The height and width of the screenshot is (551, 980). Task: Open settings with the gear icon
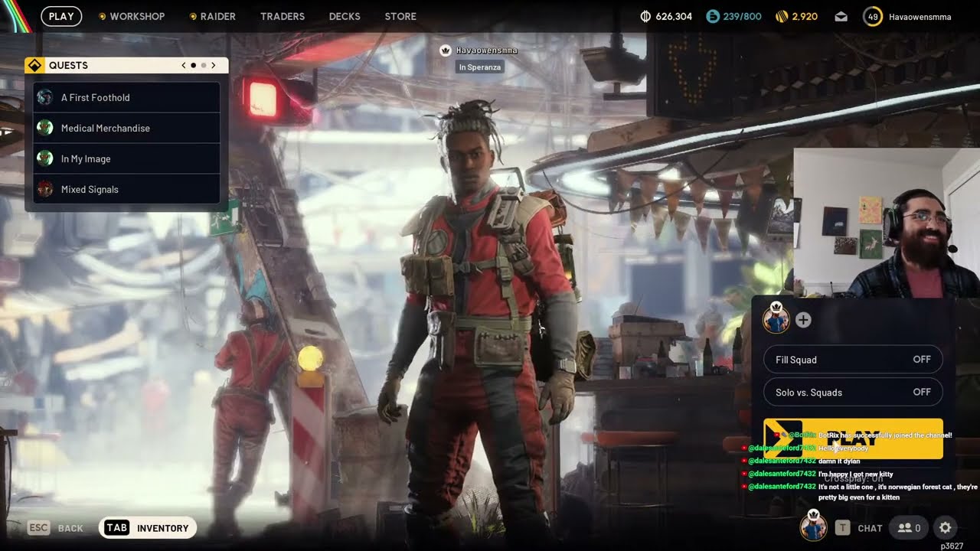tap(946, 528)
